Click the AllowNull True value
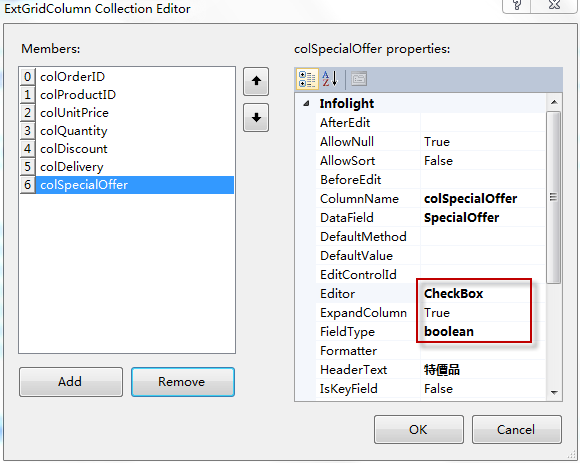 (x=483, y=142)
